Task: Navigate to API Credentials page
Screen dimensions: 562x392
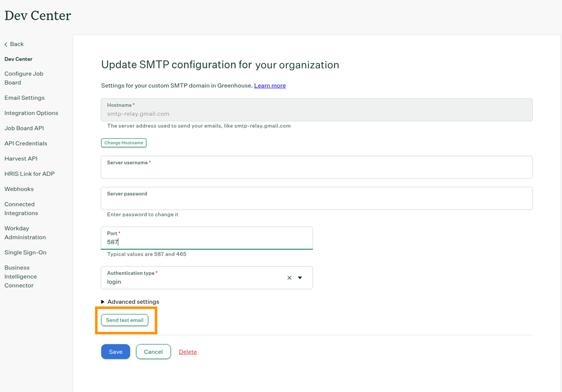Action: [x=26, y=144]
